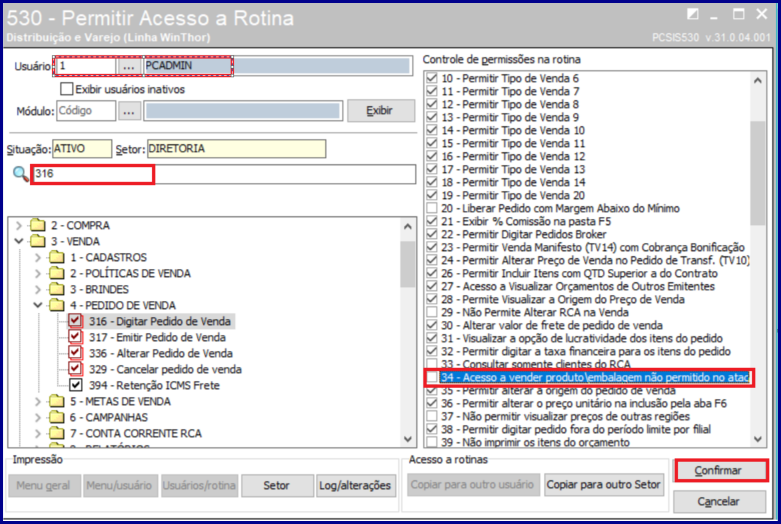Uncheck routine 317 - Emitir Pedido de Venda
This screenshot has width=781, height=524.
[75, 337]
